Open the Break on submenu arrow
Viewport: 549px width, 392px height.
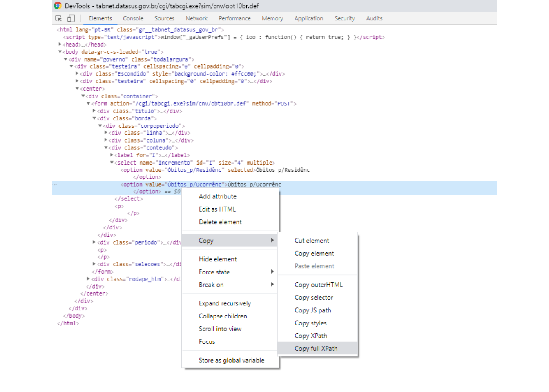272,285
